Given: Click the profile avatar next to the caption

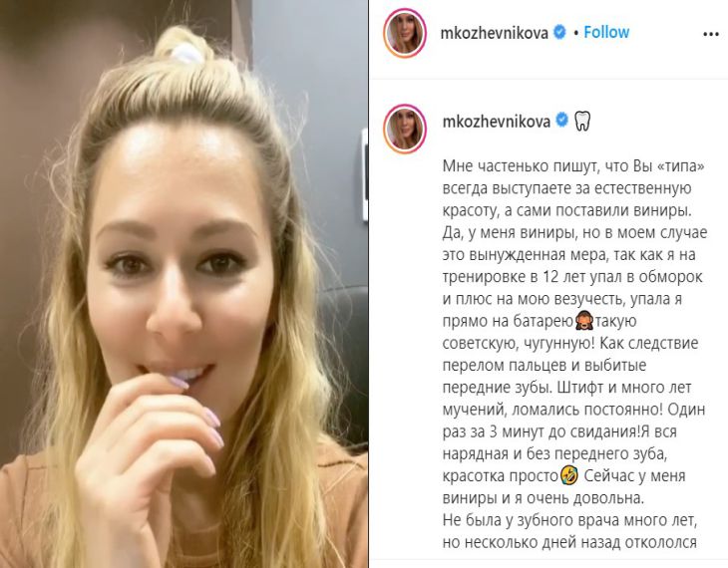Looking at the screenshot, I should click(405, 129).
